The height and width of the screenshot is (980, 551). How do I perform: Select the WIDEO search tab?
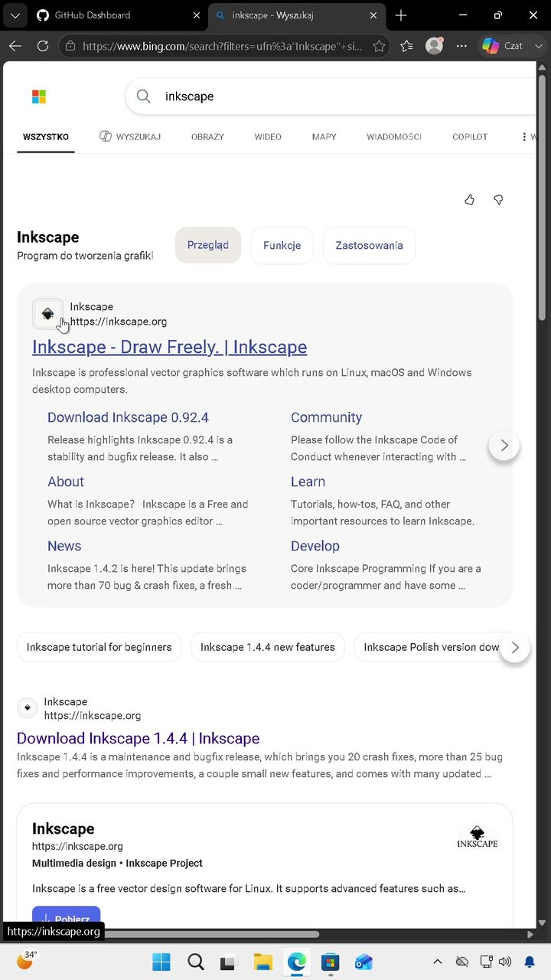[268, 137]
